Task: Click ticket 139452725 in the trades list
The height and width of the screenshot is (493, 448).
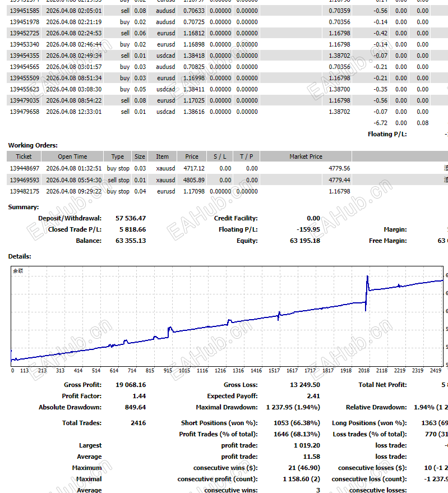Action: [25, 33]
